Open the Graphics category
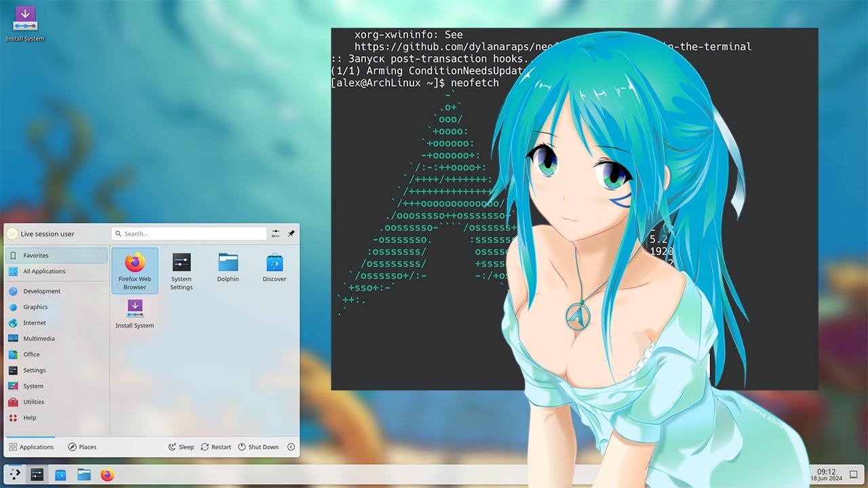Viewport: 868px width, 488px height. 56,307
